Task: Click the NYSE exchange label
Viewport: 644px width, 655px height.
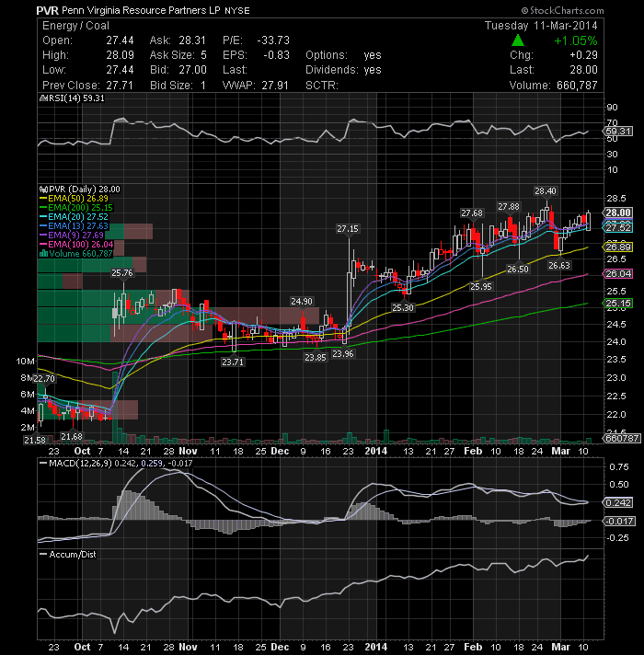Action: [x=237, y=11]
